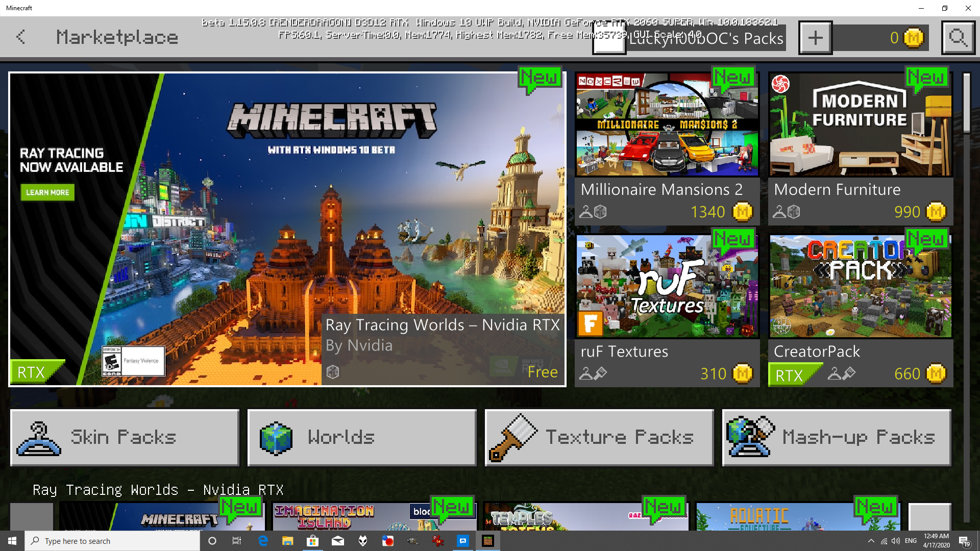Select the ruF Textures pack
This screenshot has width=980, height=551.
click(667, 287)
